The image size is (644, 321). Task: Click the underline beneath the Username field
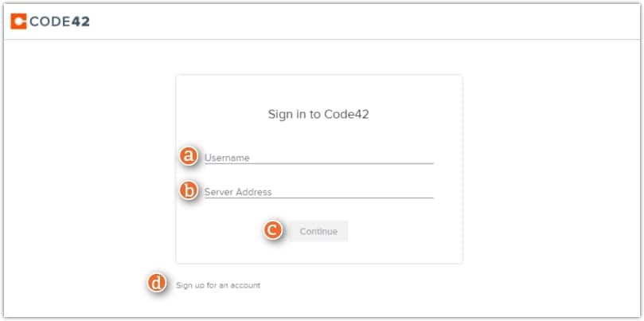pos(318,163)
